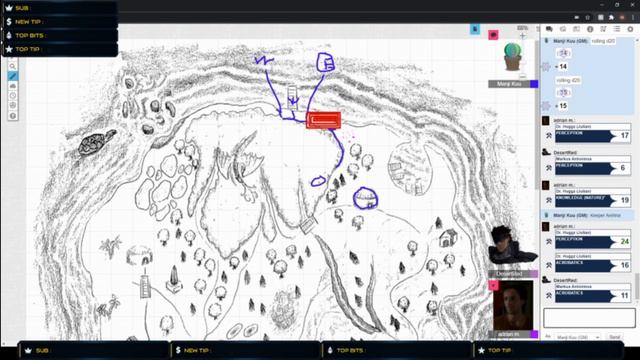Click the Acrobatics result 11
Screen dimensions: 640x360
point(624,295)
